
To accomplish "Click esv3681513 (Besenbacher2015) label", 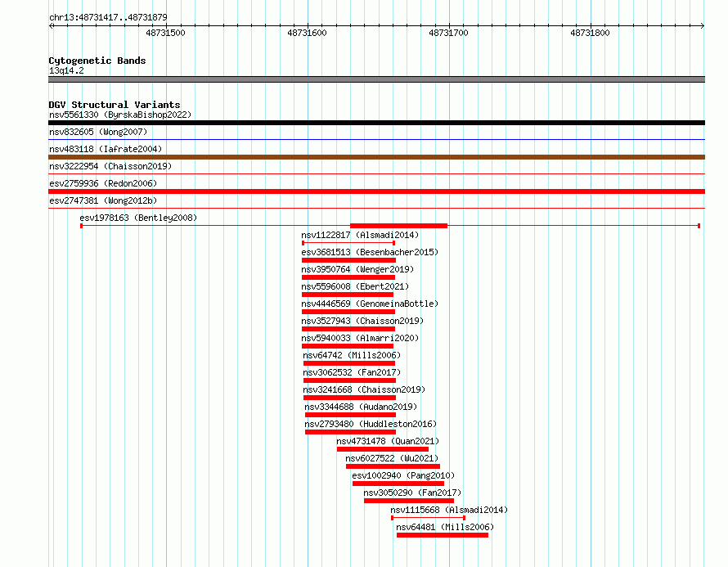I will point(370,252).
